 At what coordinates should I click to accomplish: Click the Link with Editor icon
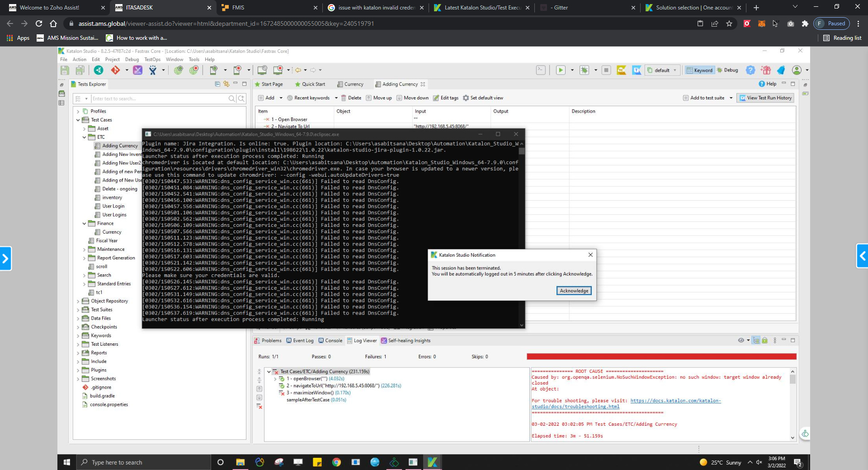pos(226,84)
